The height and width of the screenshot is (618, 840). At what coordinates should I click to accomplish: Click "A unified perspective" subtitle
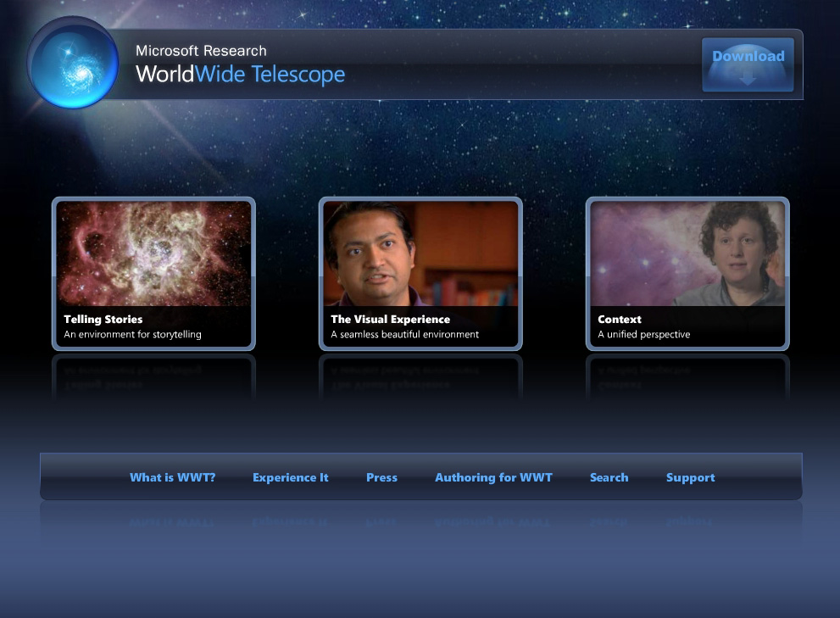644,335
